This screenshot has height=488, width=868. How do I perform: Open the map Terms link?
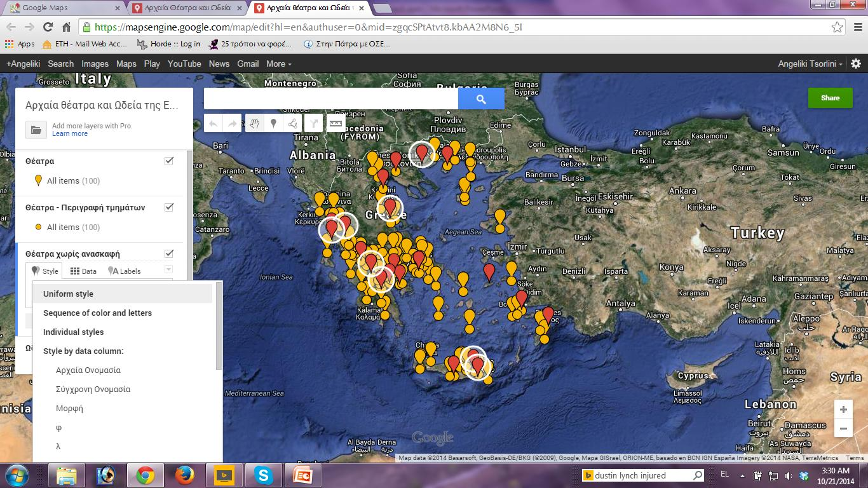855,458
